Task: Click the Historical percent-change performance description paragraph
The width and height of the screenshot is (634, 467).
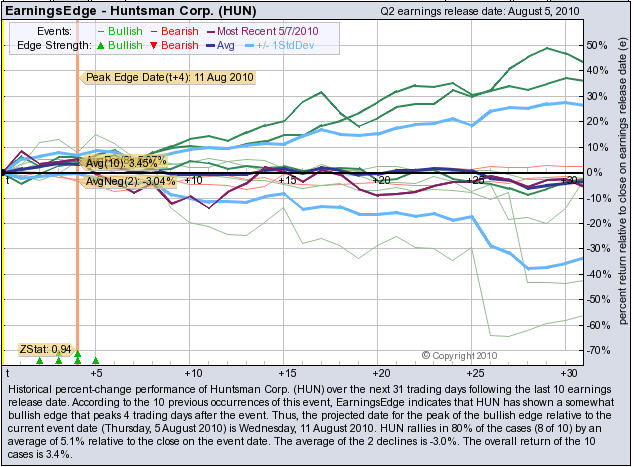Action: pos(310,422)
